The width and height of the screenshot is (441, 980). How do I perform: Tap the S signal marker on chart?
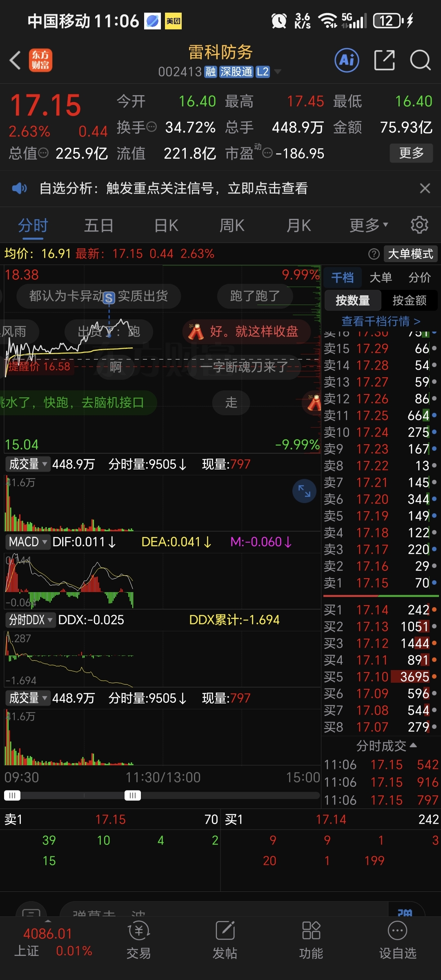(x=109, y=298)
